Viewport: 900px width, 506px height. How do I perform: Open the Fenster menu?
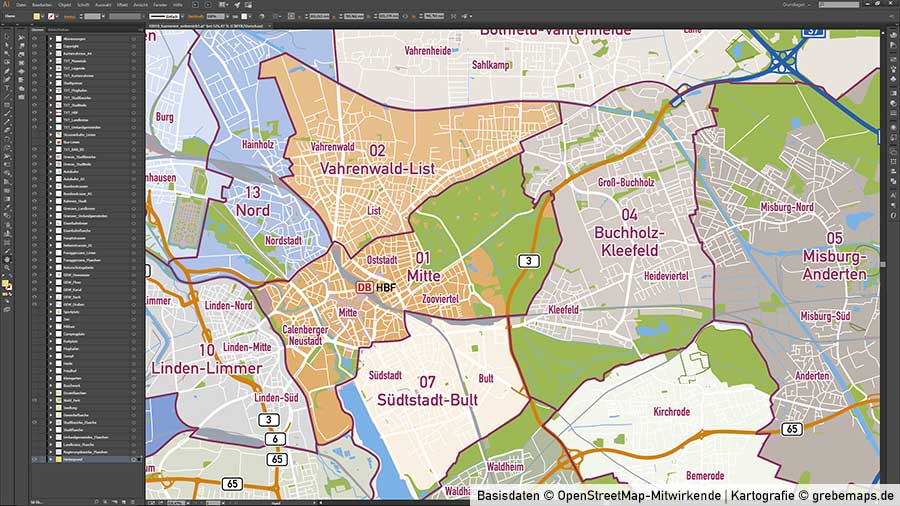pyautogui.click(x=160, y=5)
